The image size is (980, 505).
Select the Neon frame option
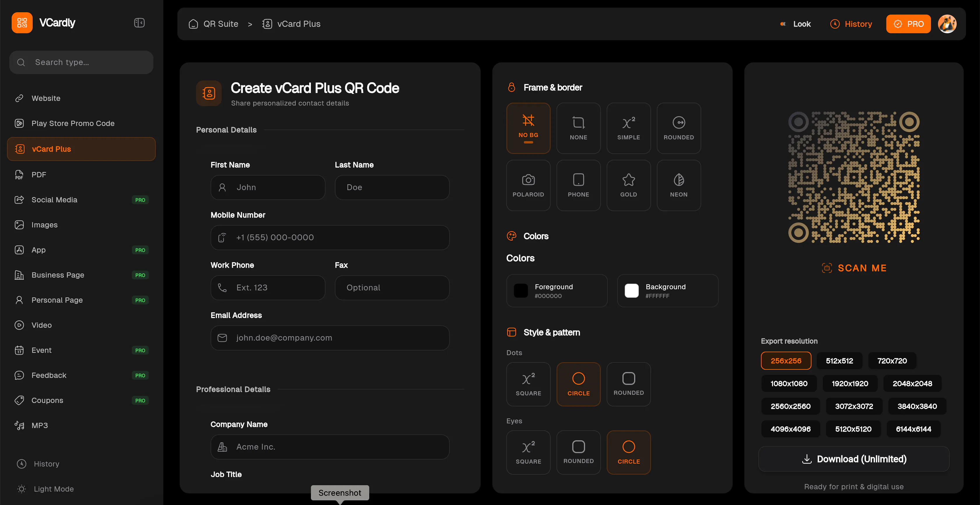coord(679,185)
